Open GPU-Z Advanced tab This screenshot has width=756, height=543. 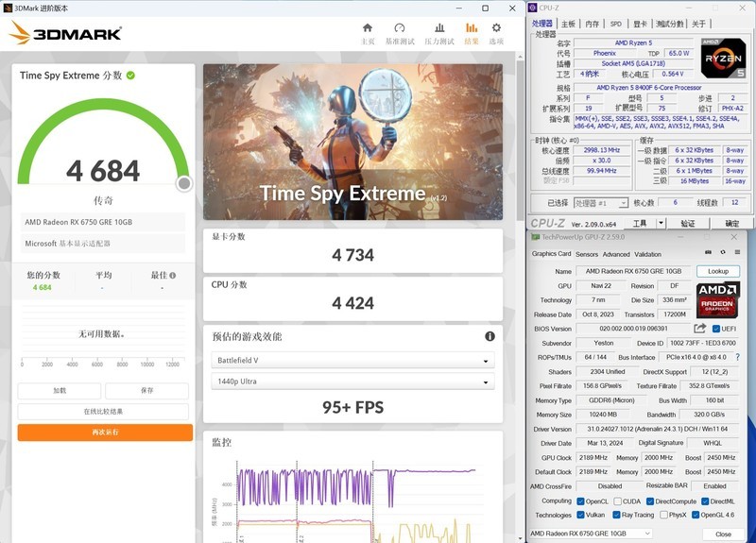click(616, 254)
